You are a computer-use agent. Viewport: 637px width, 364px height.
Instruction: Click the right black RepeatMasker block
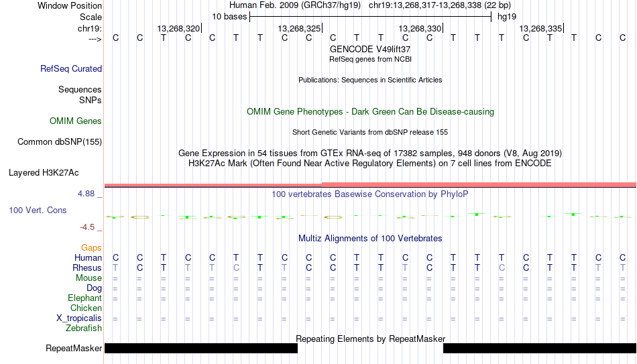[x=540, y=348]
